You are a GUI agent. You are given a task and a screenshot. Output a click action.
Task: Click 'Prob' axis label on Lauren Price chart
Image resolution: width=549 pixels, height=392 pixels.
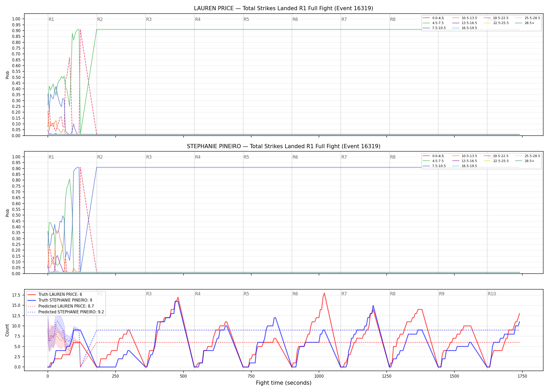pos(7,75)
